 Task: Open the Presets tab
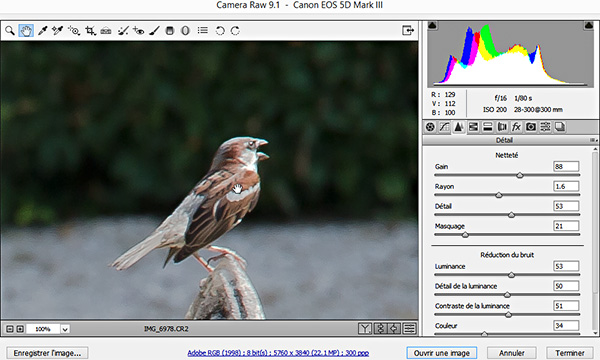[545, 127]
